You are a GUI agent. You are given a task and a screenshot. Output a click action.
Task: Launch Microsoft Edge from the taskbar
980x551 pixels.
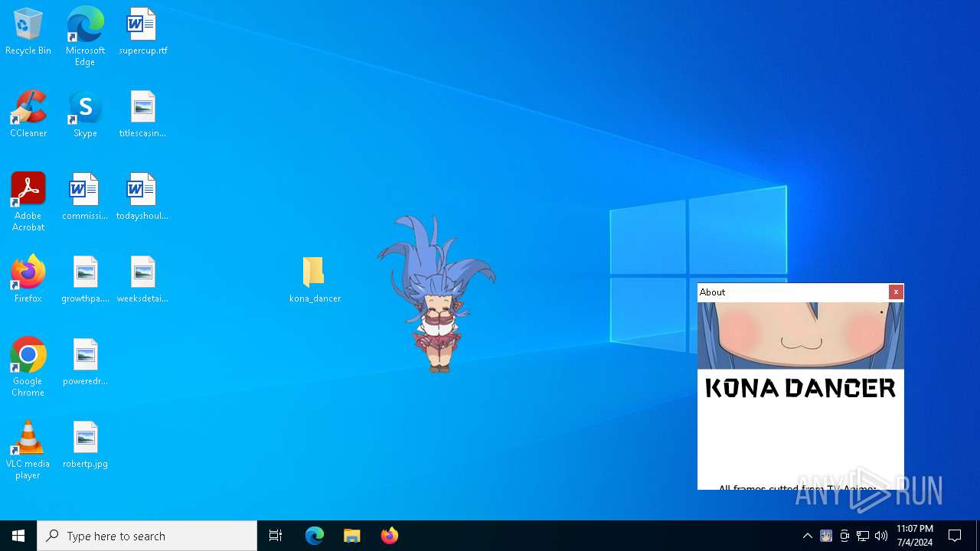(315, 536)
